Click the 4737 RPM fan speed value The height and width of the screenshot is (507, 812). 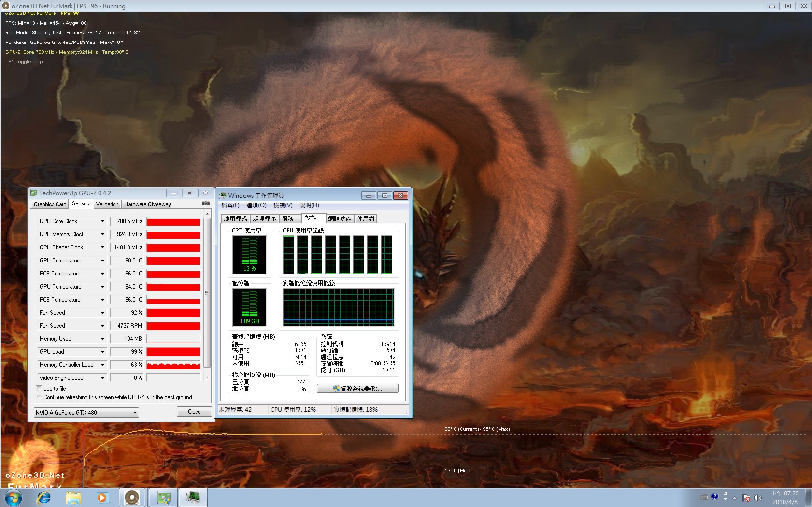point(127,326)
